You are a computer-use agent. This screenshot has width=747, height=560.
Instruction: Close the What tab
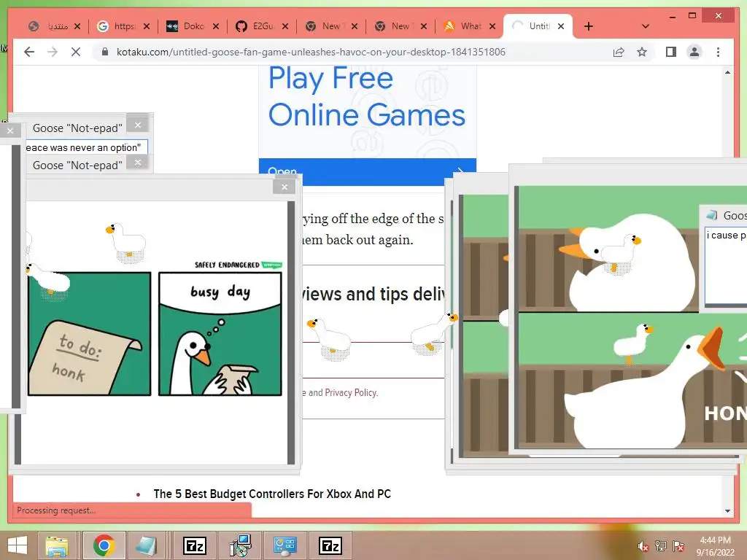tap(492, 26)
